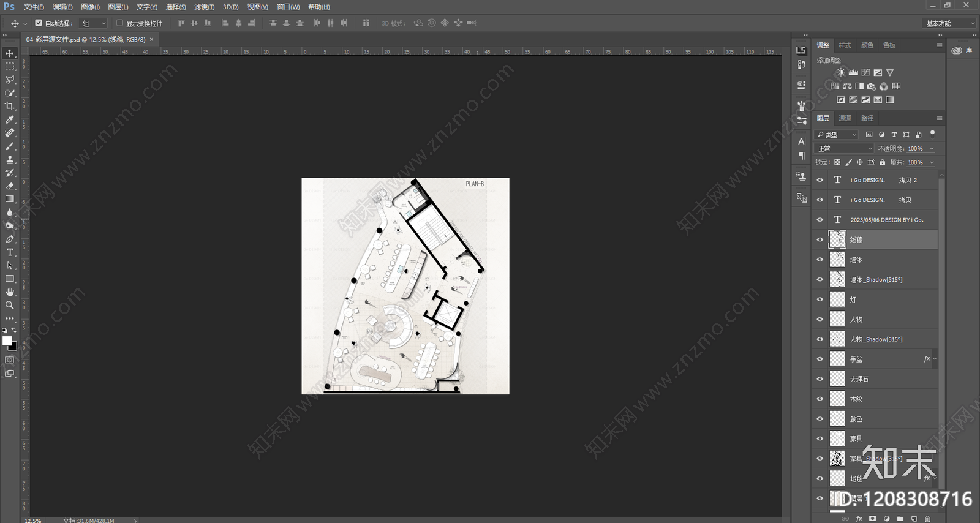Viewport: 980px width, 523px height.
Task: Toggle visibility of the 灯 layer
Action: pos(820,299)
